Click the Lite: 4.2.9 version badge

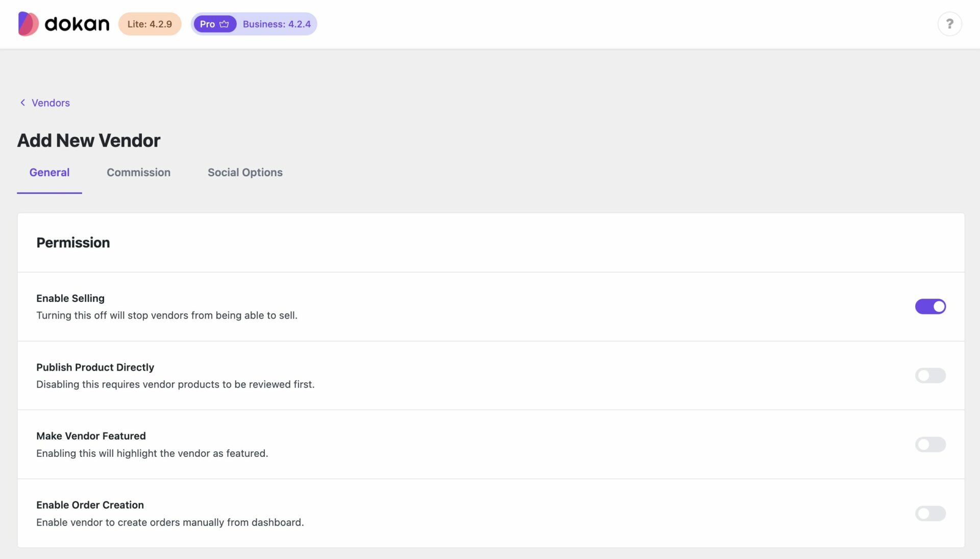[150, 23]
